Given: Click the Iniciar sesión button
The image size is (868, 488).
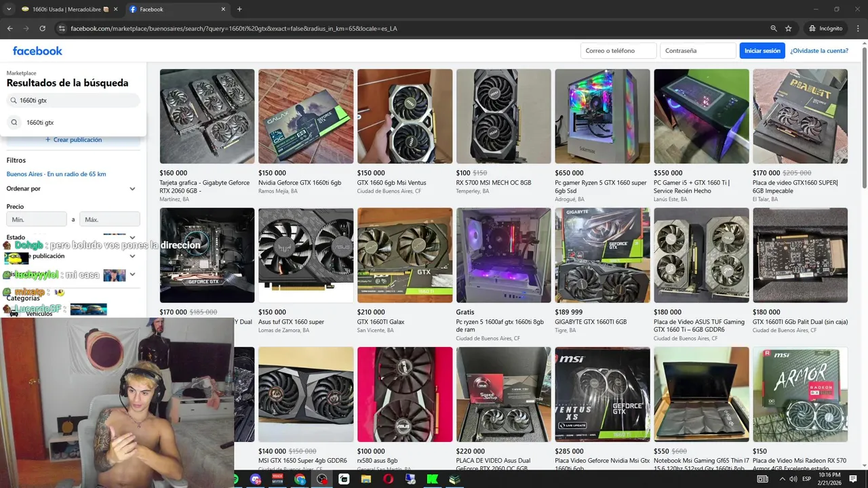Looking at the screenshot, I should 762,51.
